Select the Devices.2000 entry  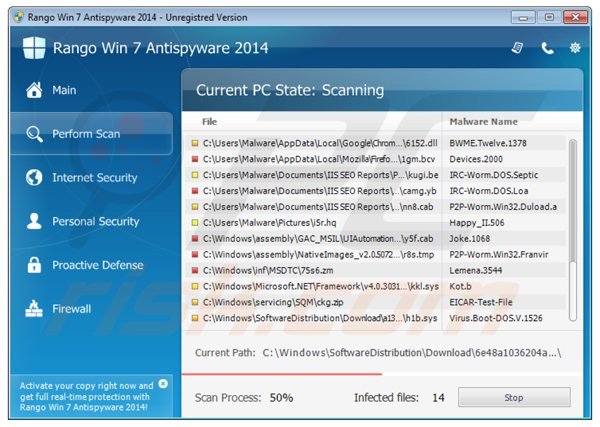tap(476, 159)
